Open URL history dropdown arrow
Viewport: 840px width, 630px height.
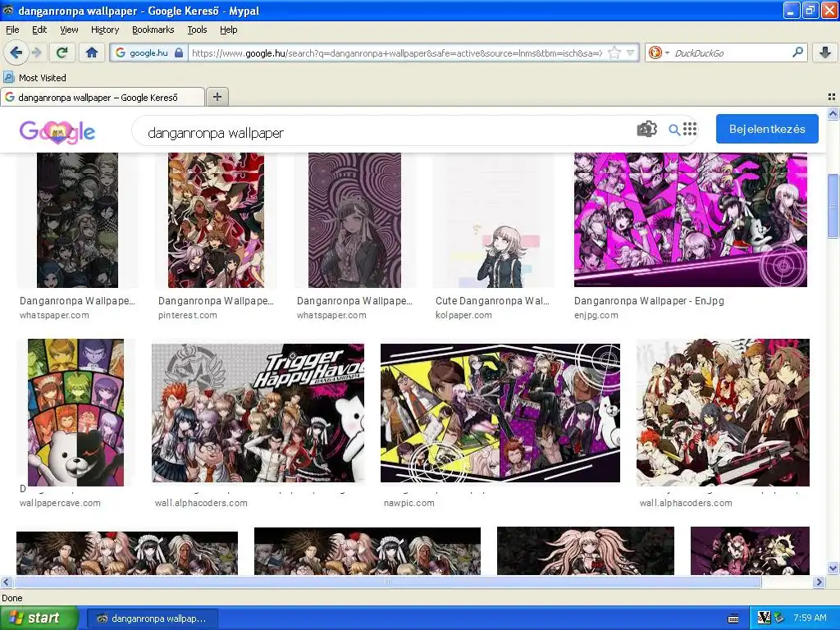pos(631,52)
